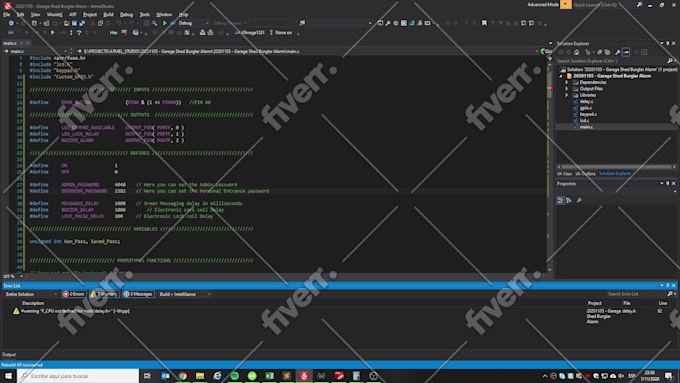680x383 pixels.
Task: Collapse the Garage Shed Burglar Alarm project node
Action: pos(561,76)
